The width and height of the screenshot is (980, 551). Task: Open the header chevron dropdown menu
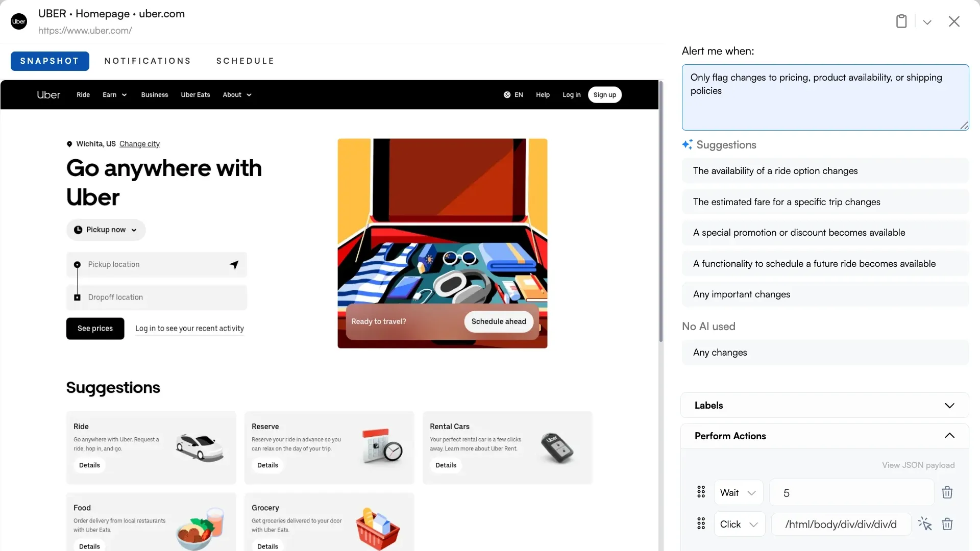[927, 22]
